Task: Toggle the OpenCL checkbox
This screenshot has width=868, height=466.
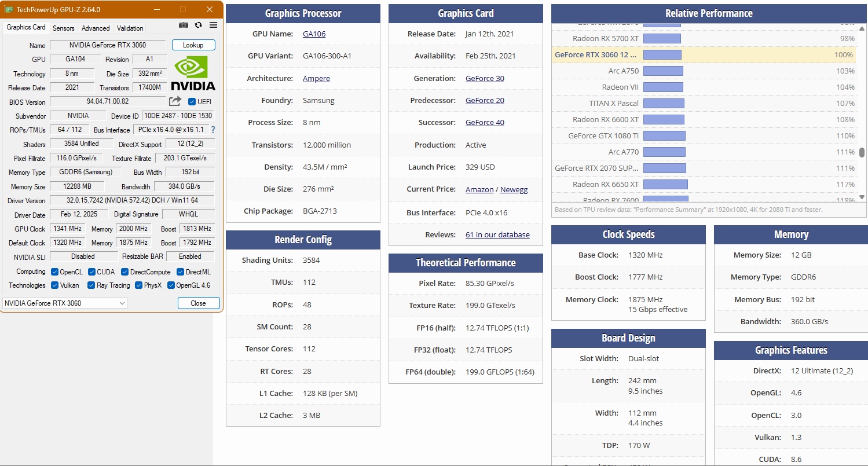Action: pyautogui.click(x=54, y=272)
